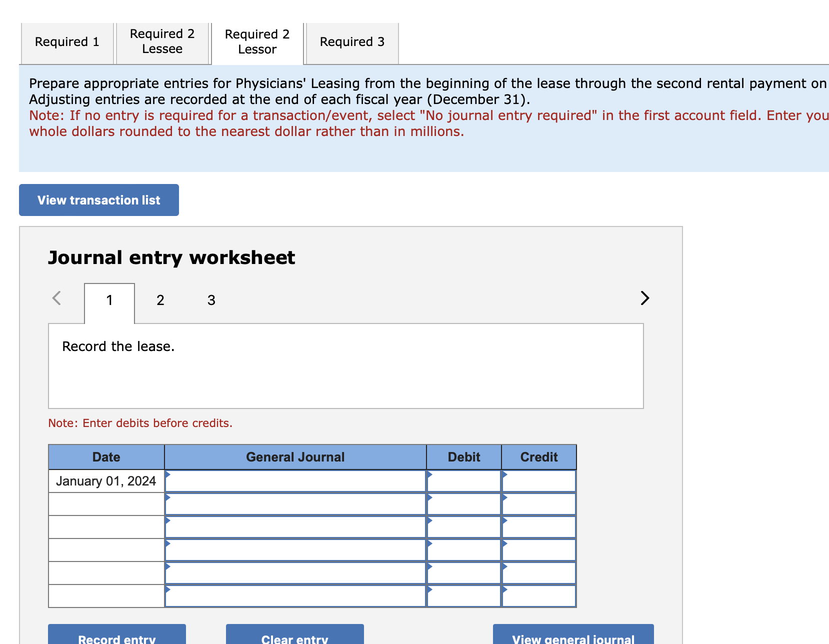Image resolution: width=829 pixels, height=644 pixels.
Task: Go to next journal entry arrow
Action: 645,298
